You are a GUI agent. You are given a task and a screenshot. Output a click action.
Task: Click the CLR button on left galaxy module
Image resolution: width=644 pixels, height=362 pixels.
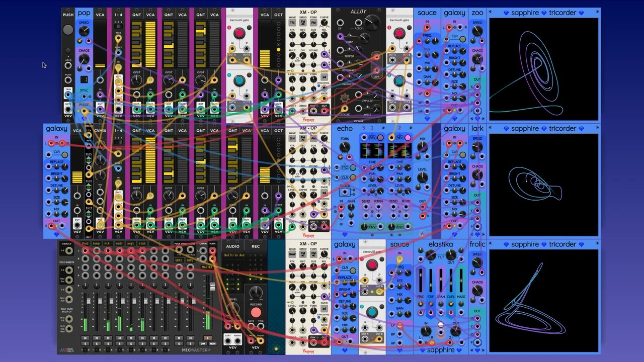coord(64,155)
